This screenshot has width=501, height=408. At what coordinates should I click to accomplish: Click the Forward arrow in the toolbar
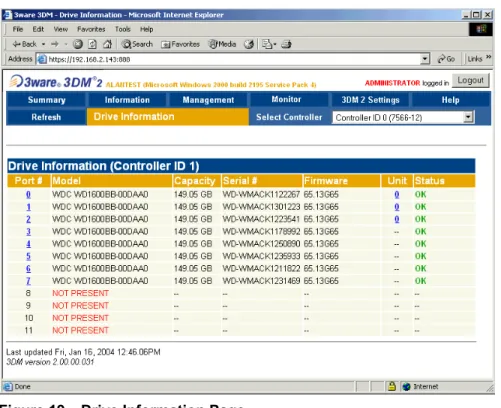pyautogui.click(x=55, y=44)
